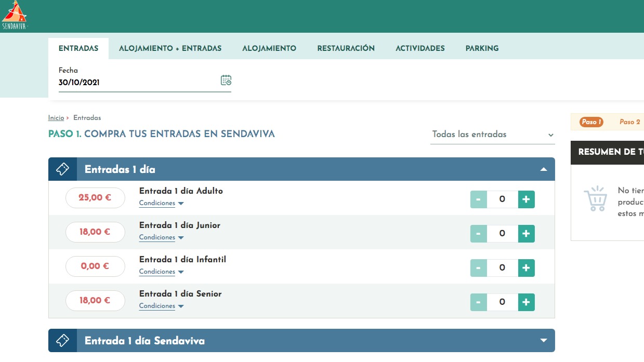This screenshot has height=362, width=644.
Task: Expand Condiciones for Entrada 1 día Infantil
Action: tap(157, 272)
